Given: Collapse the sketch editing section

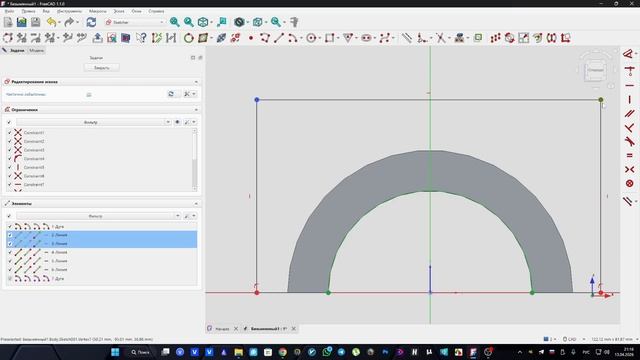Looking at the screenshot, I should point(196,82).
